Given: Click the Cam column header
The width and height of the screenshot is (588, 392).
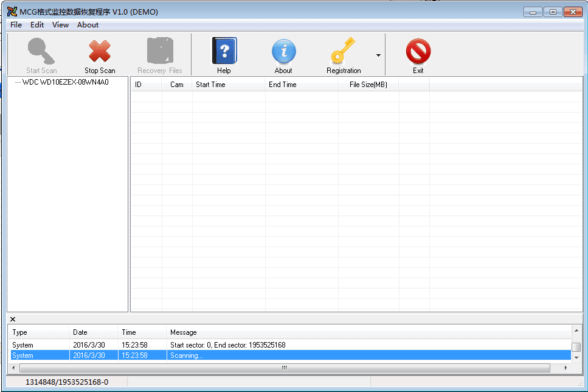Looking at the screenshot, I should pyautogui.click(x=177, y=85).
